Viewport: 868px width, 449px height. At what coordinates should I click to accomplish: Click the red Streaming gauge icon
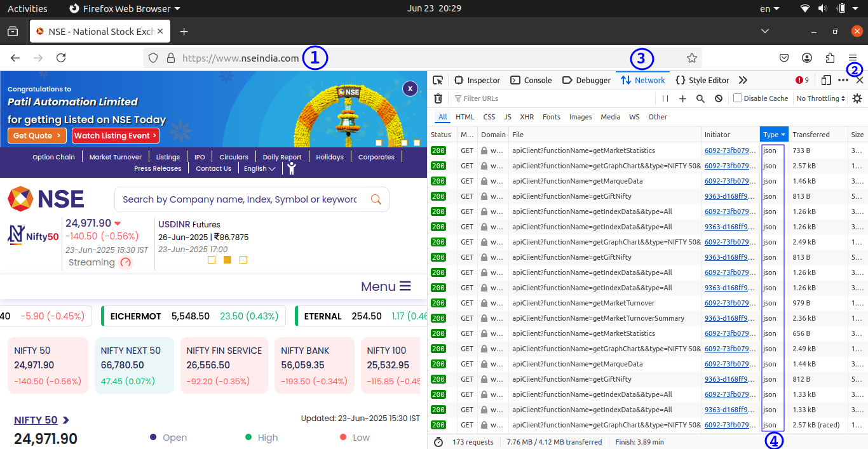126,262
